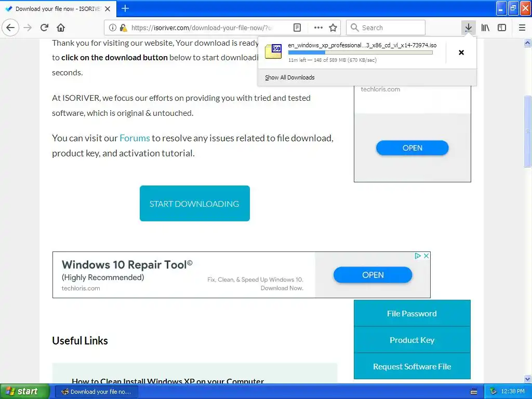Open the Library toolbar button
This screenshot has height=399, width=532.
point(485,28)
